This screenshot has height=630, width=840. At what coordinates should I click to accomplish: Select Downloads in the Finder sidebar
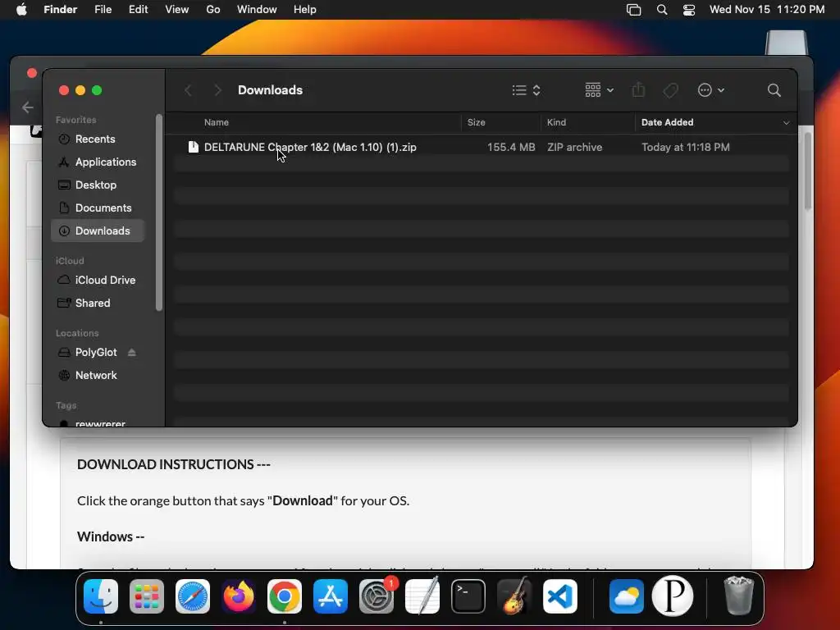point(98,231)
